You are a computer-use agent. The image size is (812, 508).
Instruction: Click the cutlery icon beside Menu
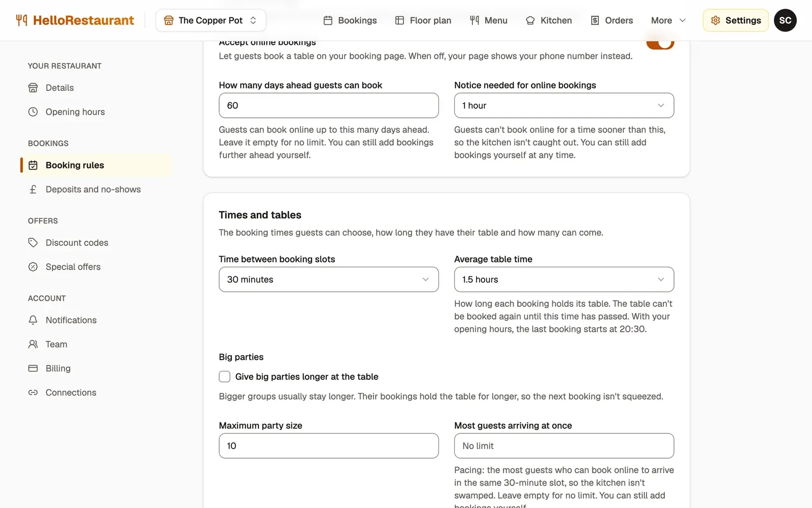[x=475, y=20]
